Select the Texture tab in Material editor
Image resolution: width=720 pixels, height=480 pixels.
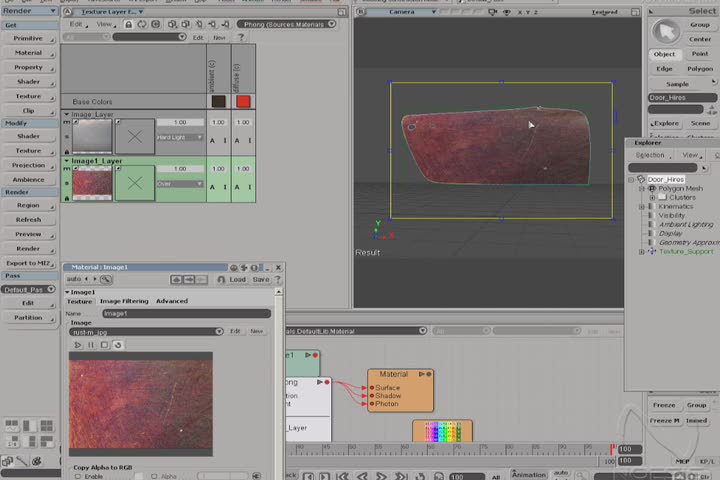[x=79, y=301]
